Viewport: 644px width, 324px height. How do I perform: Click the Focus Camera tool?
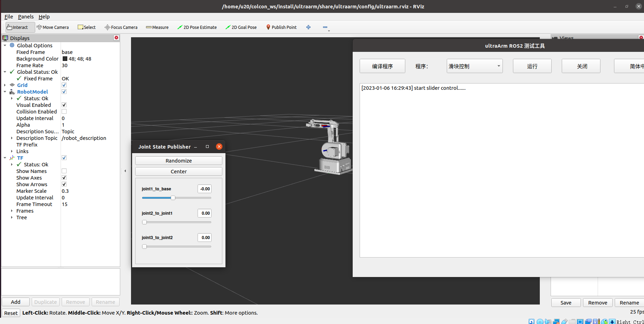click(x=121, y=27)
